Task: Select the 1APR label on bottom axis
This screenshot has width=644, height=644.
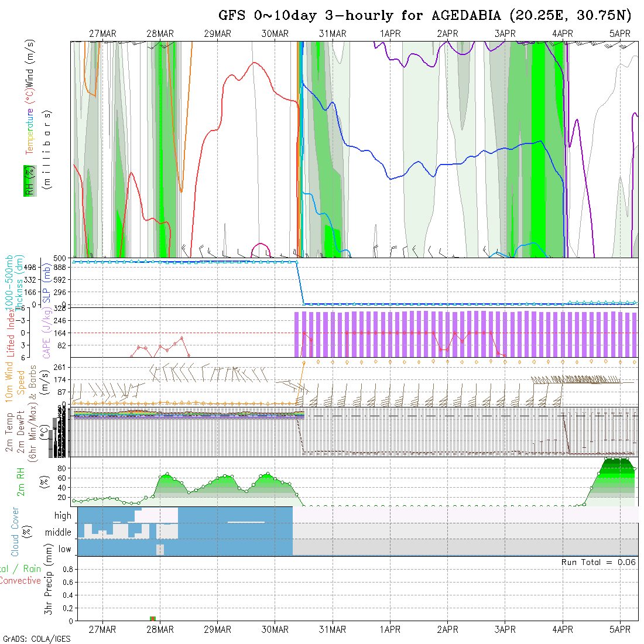Action: click(390, 629)
